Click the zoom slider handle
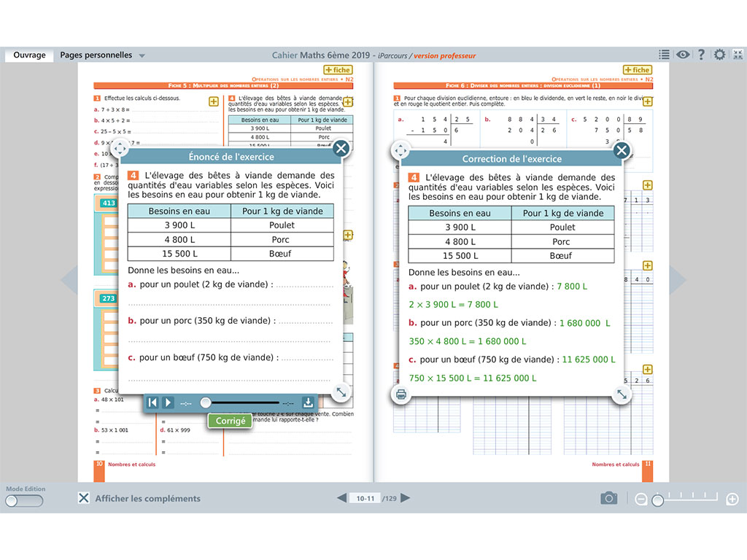This screenshot has height=560, width=747. click(657, 500)
